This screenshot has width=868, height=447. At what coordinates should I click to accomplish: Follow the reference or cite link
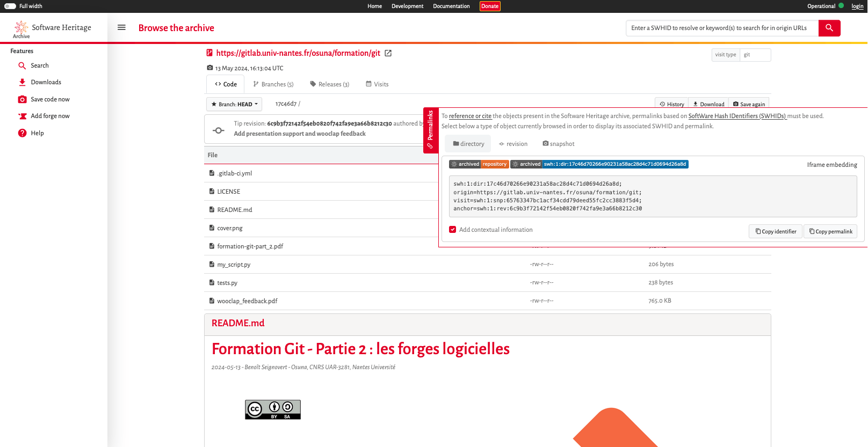click(470, 116)
